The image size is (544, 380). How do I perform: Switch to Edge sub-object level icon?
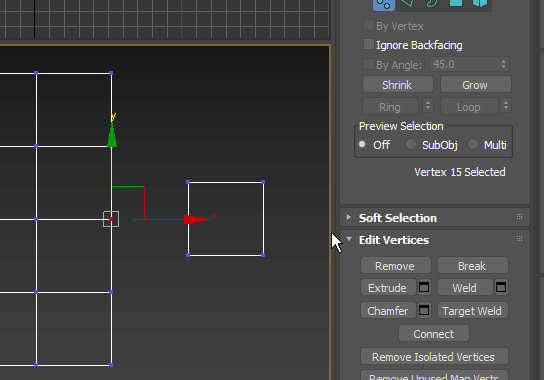[408, 3]
